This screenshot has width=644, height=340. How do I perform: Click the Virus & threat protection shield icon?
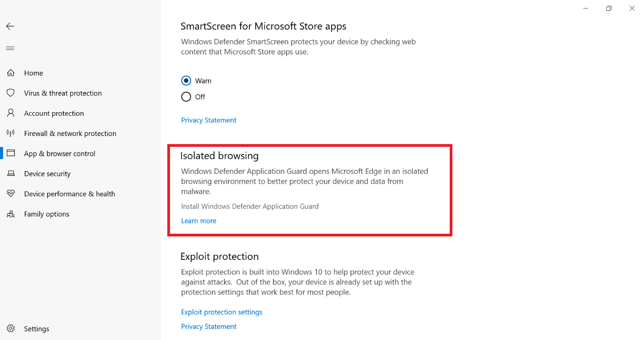pyautogui.click(x=11, y=93)
